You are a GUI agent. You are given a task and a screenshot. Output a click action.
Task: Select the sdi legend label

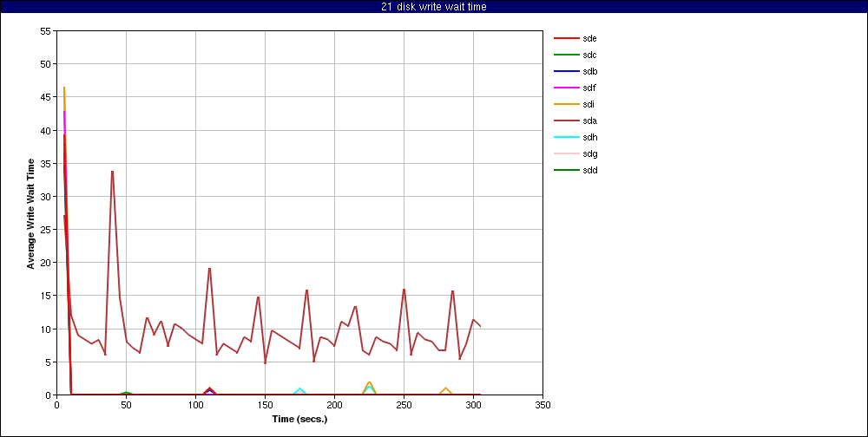589,105
